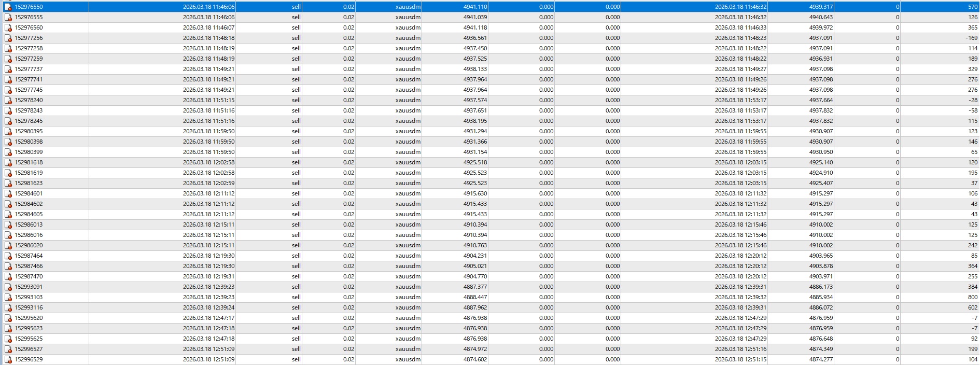Select close price 4885.934
980x365 pixels.
point(821,297)
